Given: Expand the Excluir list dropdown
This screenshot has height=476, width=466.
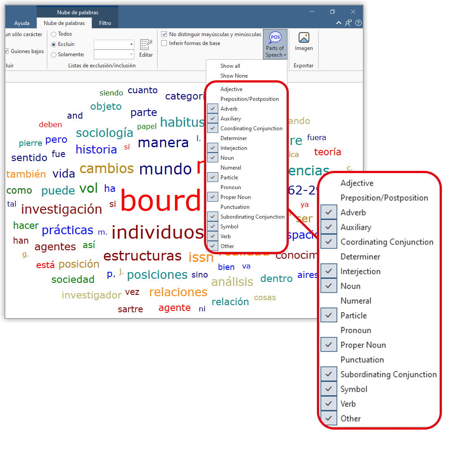Looking at the screenshot, I should click(x=131, y=45).
